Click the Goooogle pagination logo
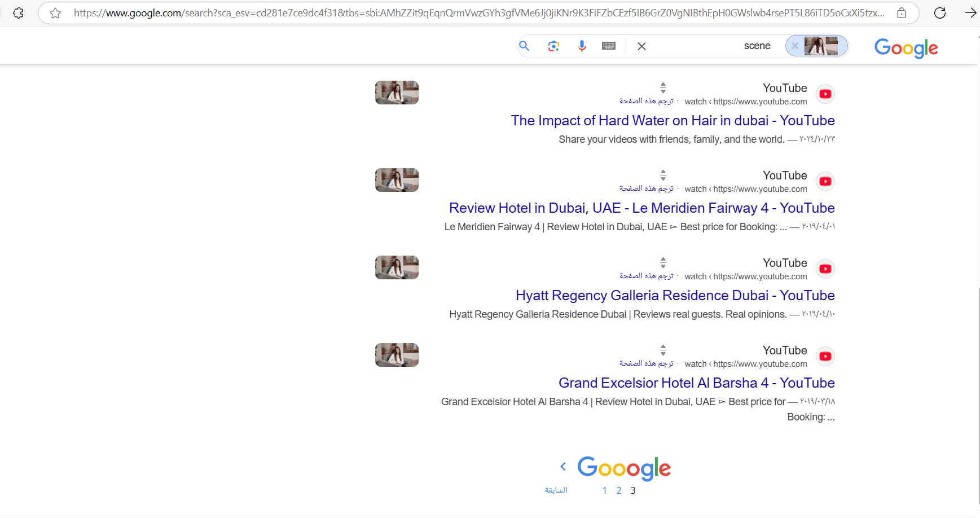980x518 pixels. click(x=624, y=468)
